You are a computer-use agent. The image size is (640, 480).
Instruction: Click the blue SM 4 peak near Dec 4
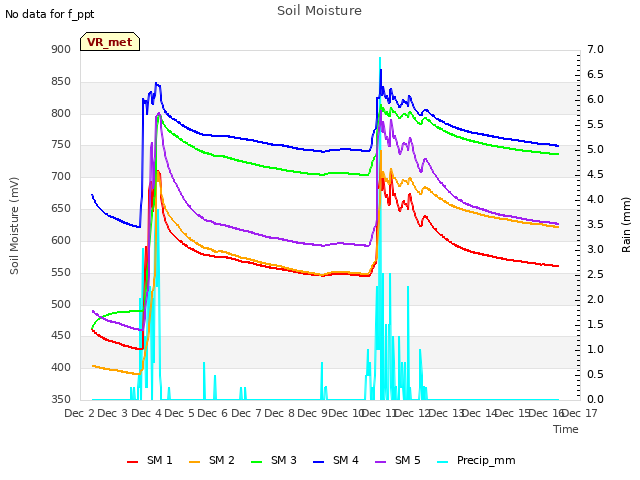point(156,83)
